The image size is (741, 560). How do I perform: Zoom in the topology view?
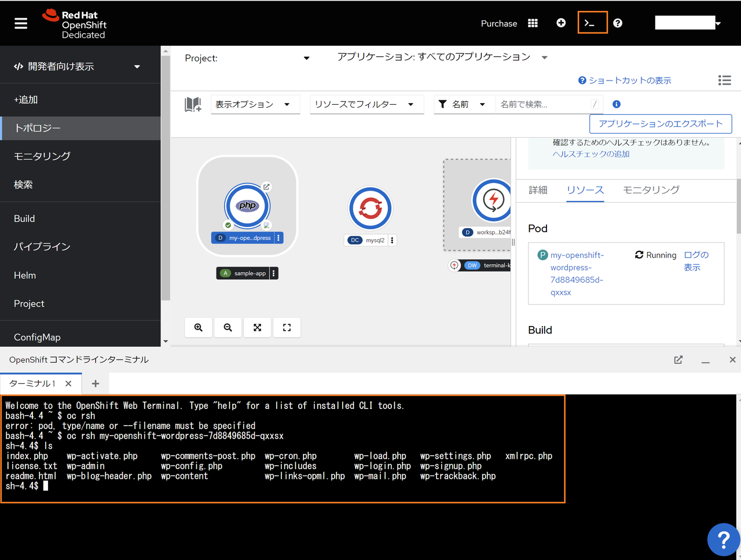pos(199,328)
